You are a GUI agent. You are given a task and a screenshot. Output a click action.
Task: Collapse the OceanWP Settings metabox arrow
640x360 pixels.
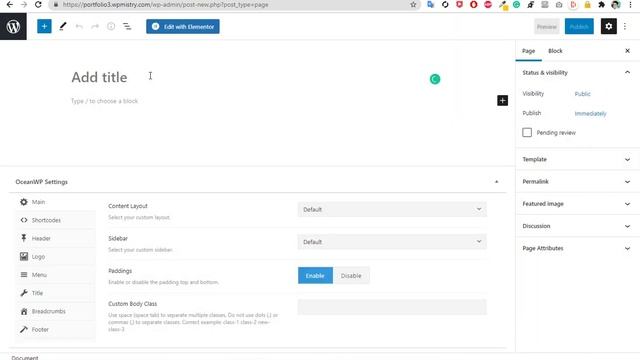pos(496,182)
